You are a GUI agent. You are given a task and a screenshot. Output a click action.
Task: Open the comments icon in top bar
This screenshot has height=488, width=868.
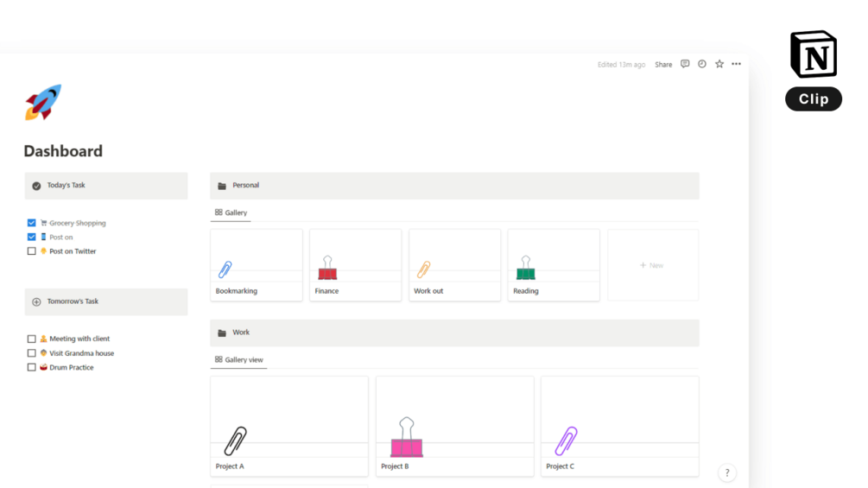click(x=685, y=64)
